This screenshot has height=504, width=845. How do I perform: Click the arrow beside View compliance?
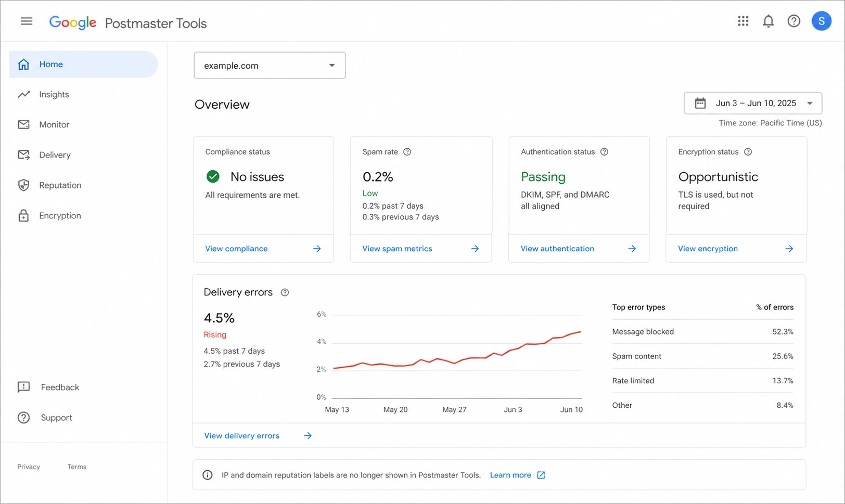(317, 249)
